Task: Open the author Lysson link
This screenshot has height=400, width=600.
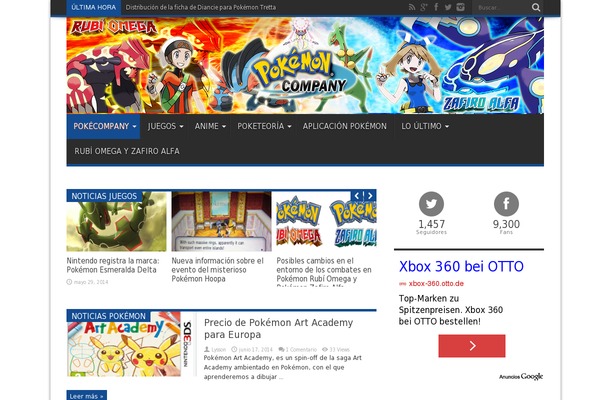Action: coord(218,349)
